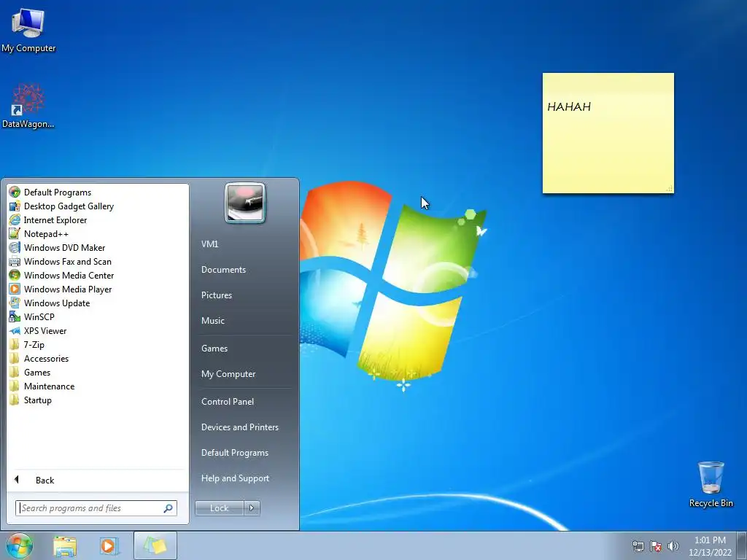The image size is (747, 560).
Task: Go Back to the recent programs list
Action: coord(44,480)
